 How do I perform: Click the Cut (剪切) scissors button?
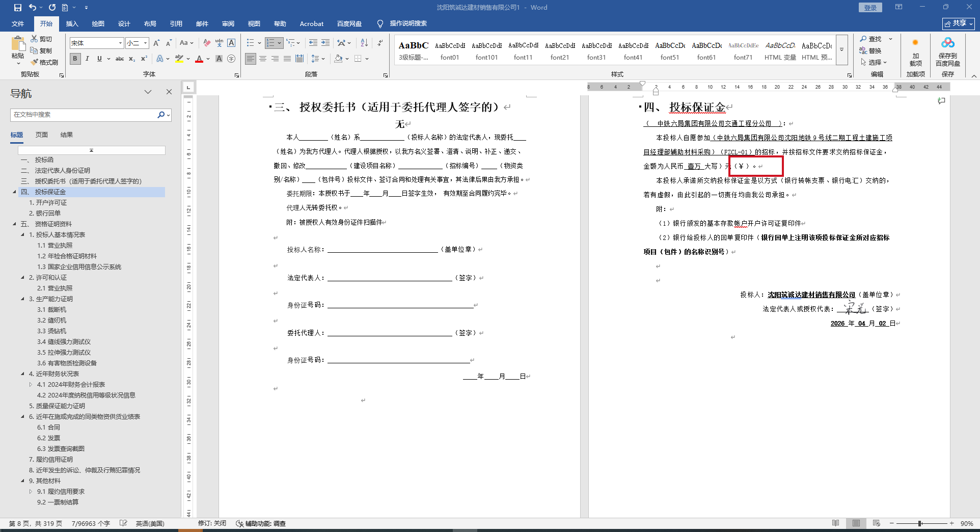(x=41, y=39)
